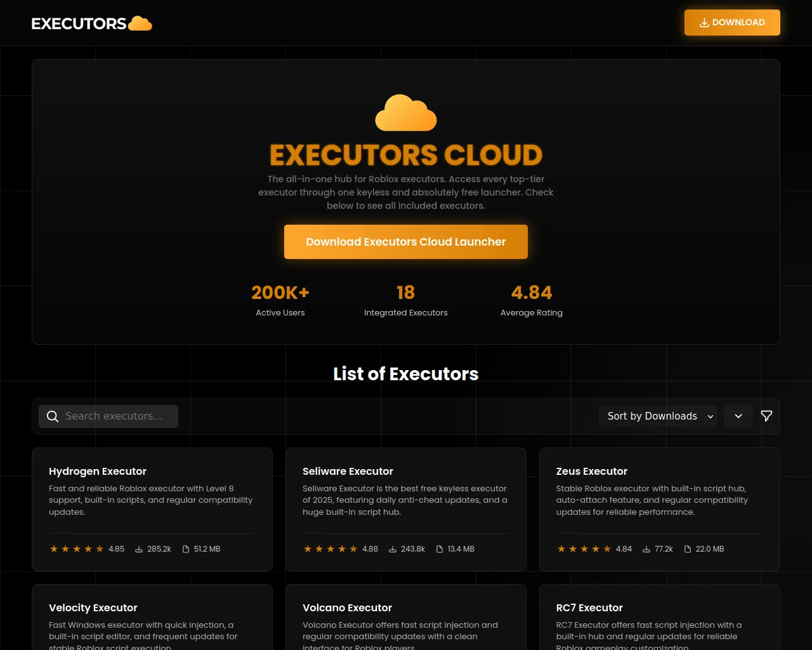
Task: Click the 13.4 MB size value
Action: click(x=461, y=549)
